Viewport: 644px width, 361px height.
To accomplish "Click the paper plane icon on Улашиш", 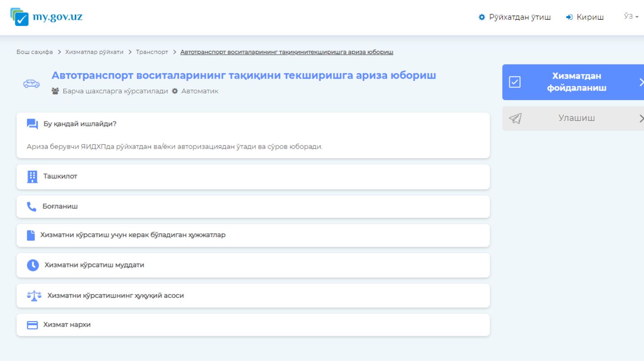I will (x=515, y=119).
